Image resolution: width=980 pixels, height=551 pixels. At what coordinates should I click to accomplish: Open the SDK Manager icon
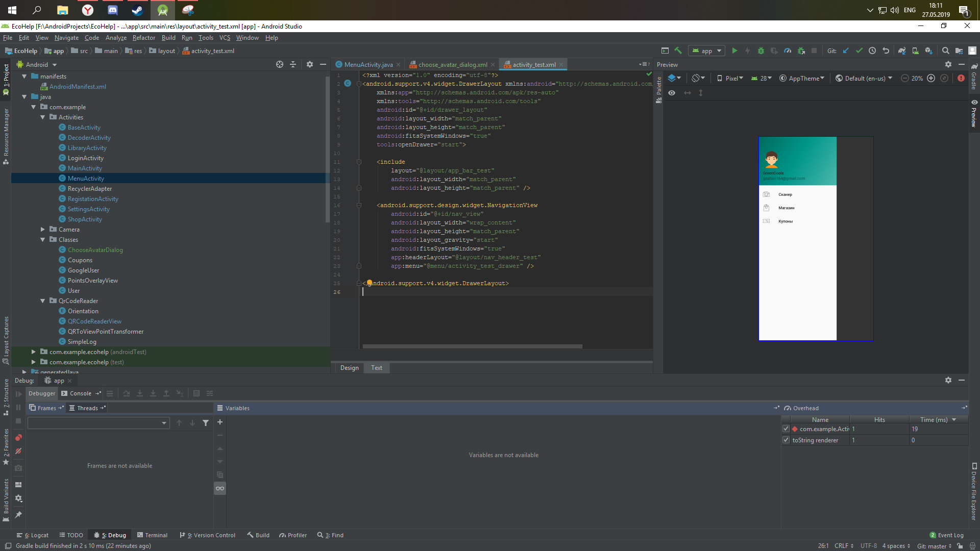pyautogui.click(x=928, y=51)
